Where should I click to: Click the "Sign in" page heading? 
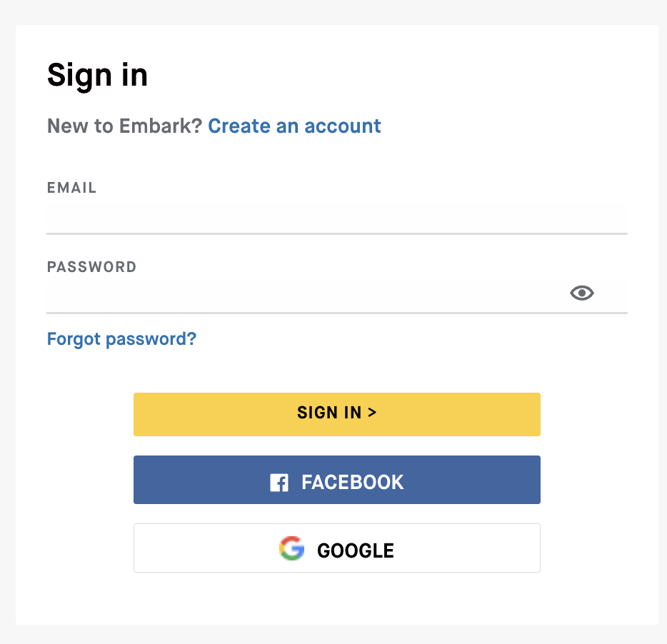[97, 75]
